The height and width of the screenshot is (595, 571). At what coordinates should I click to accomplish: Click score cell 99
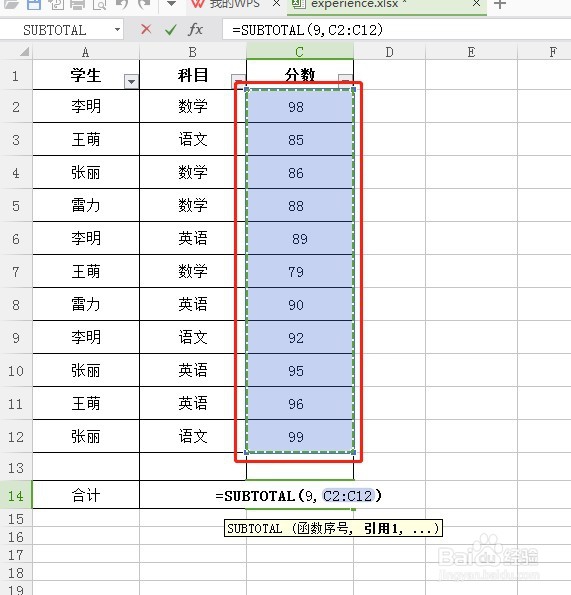[300, 437]
